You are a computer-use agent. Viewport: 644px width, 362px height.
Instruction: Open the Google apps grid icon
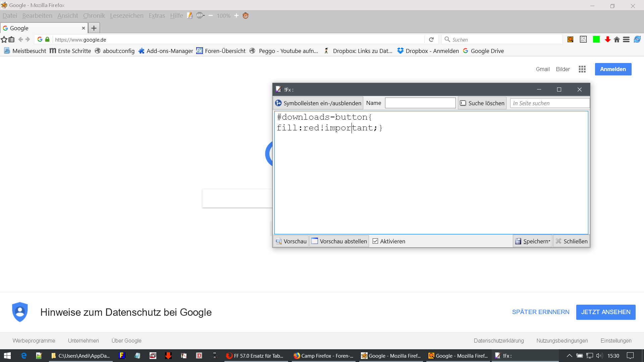click(x=582, y=69)
